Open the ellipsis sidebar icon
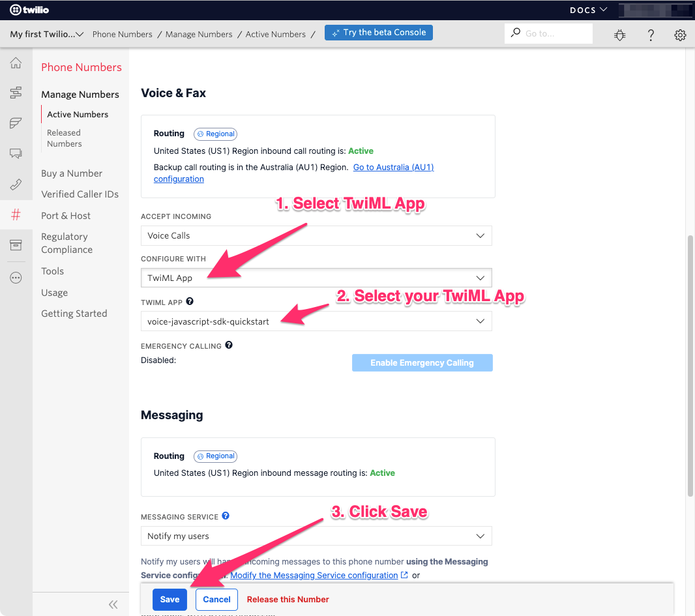The image size is (695, 616). 16,277
